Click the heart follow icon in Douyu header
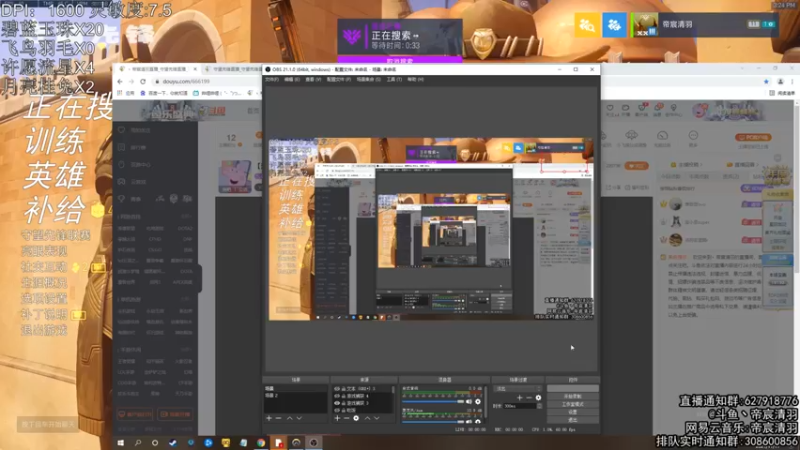 610,108
